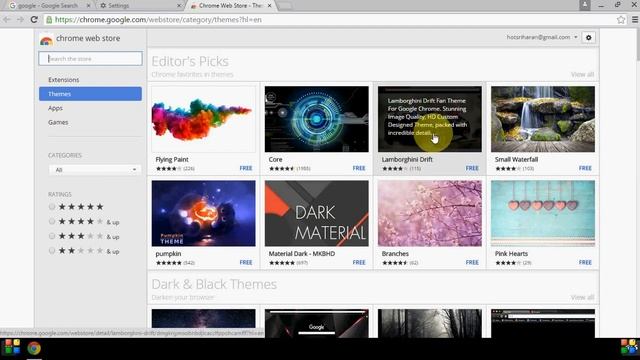Click FREE on pumpkin theme
640x360 pixels.
pyautogui.click(x=246, y=262)
